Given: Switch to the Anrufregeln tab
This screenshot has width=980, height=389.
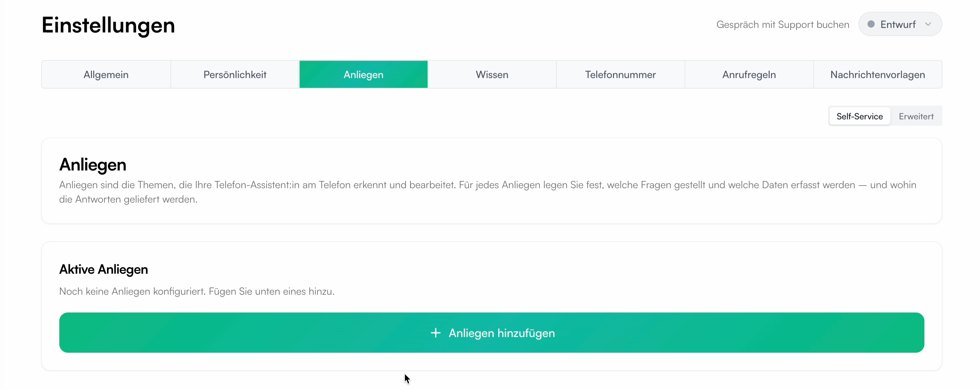Looking at the screenshot, I should (749, 75).
